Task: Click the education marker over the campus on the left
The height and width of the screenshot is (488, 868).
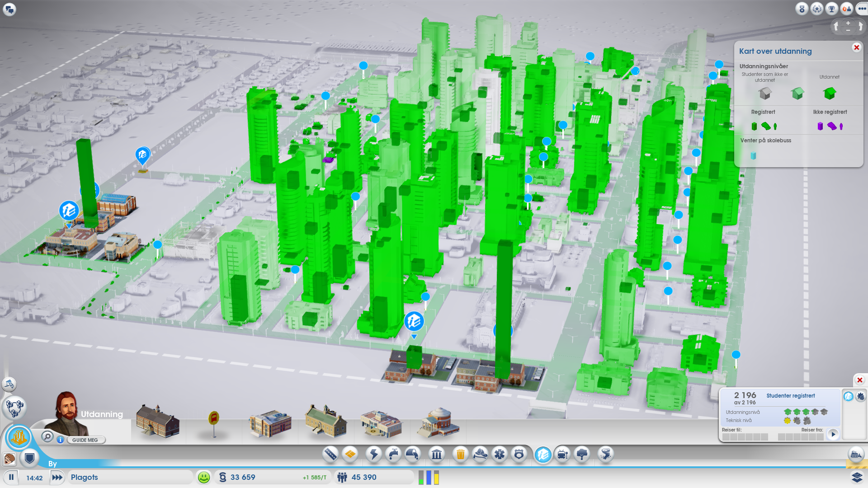Action: coord(69,211)
